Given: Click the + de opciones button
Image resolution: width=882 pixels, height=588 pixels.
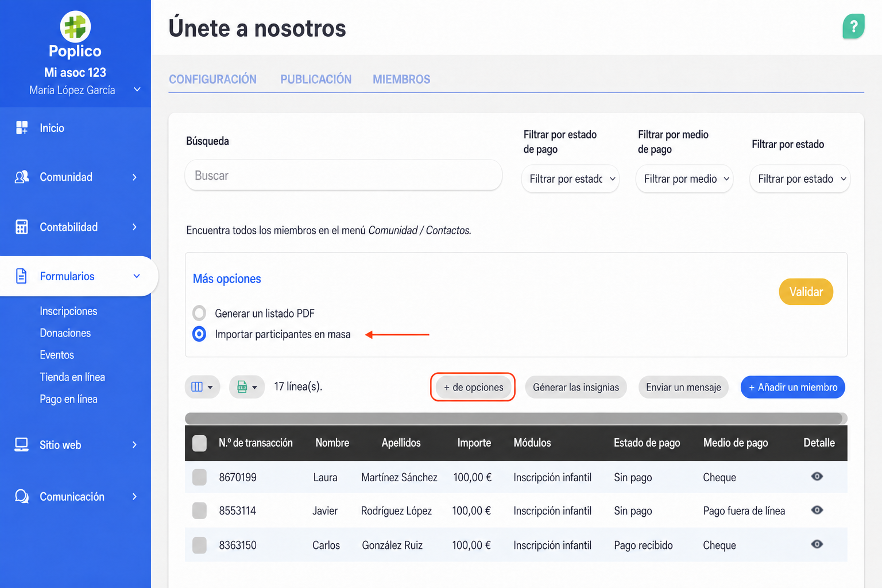Looking at the screenshot, I should [x=473, y=387].
